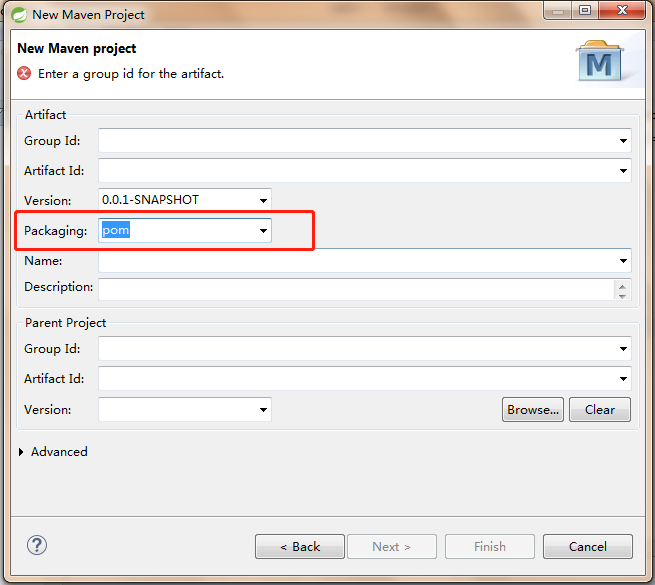Click the help question mark icon
Image resolution: width=655 pixels, height=585 pixels.
(x=37, y=545)
